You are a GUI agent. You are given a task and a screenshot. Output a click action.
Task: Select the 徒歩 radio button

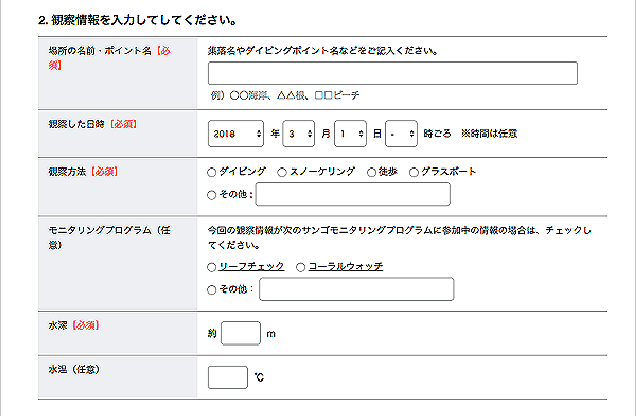click(x=372, y=172)
